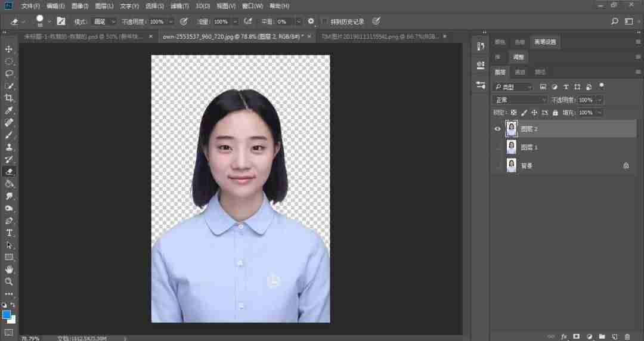
Task: Open smoothing value dropdown arrow
Action: coord(299,21)
